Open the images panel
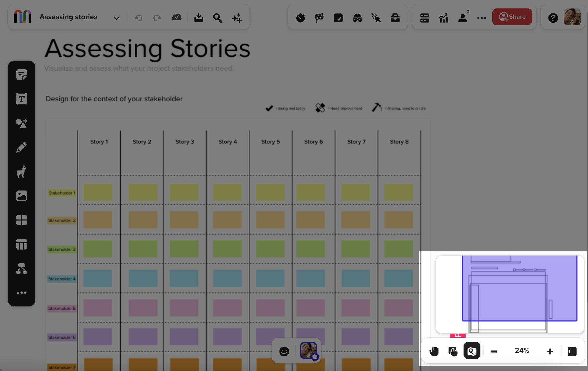The width and height of the screenshot is (588, 371). tap(22, 196)
